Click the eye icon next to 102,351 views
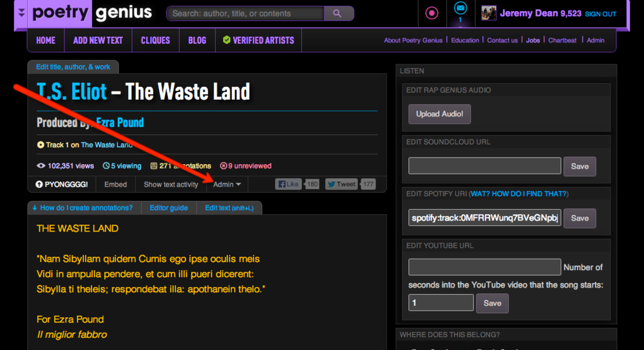This screenshot has width=644, height=350. [x=41, y=166]
